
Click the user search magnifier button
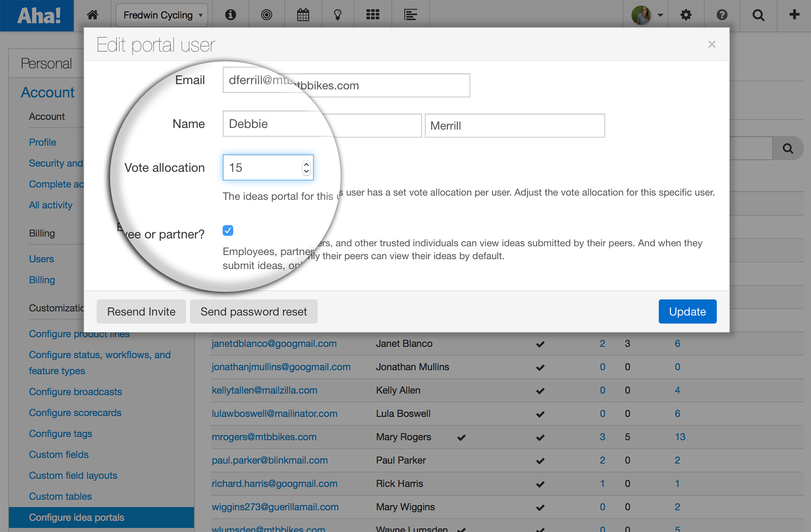pyautogui.click(x=788, y=149)
